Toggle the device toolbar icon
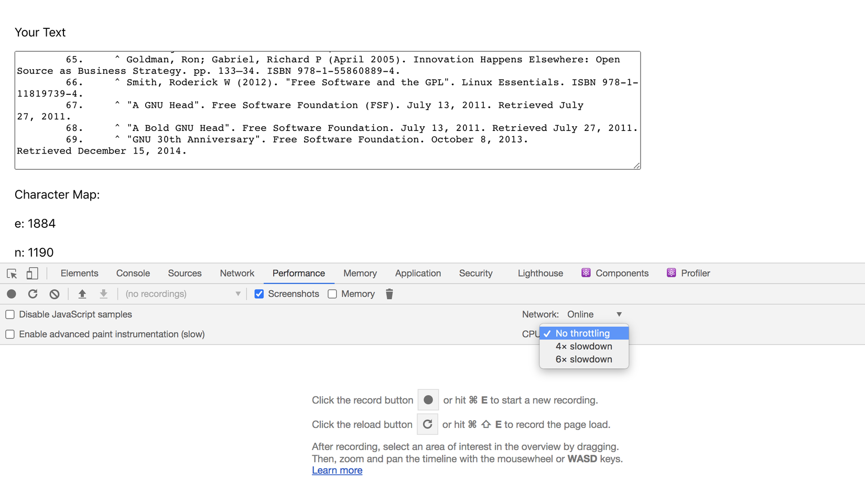Screen dimensions: 865x504 click(32, 273)
